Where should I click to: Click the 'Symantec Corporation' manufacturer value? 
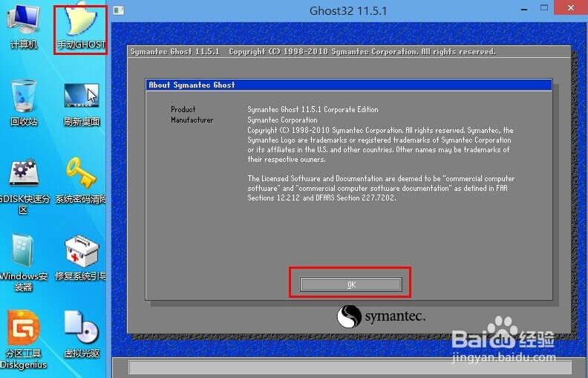coord(282,120)
